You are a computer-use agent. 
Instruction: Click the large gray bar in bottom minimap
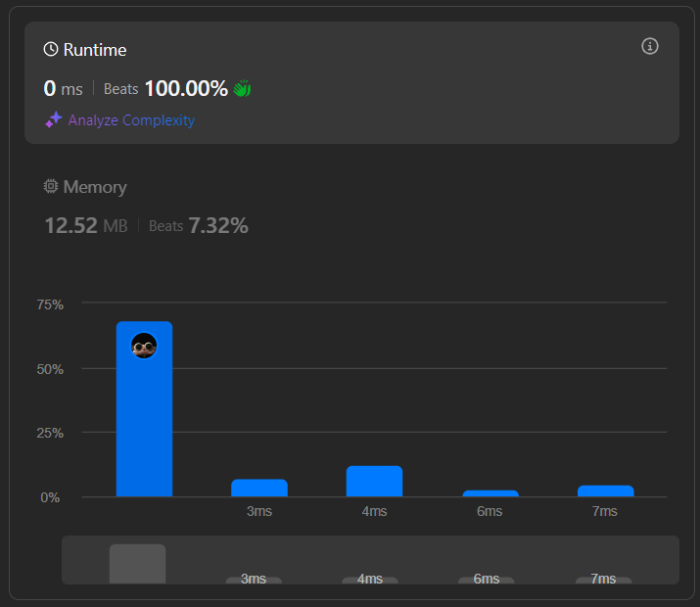tap(137, 564)
